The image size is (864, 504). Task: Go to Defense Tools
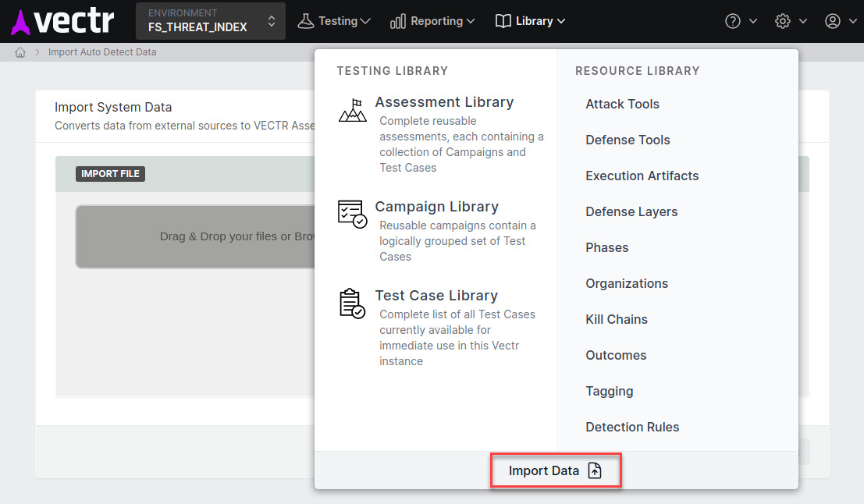628,140
